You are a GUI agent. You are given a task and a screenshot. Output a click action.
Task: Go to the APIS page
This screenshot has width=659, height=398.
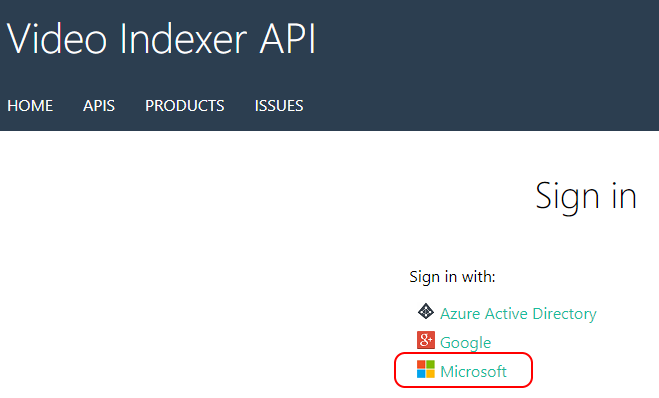pos(99,105)
